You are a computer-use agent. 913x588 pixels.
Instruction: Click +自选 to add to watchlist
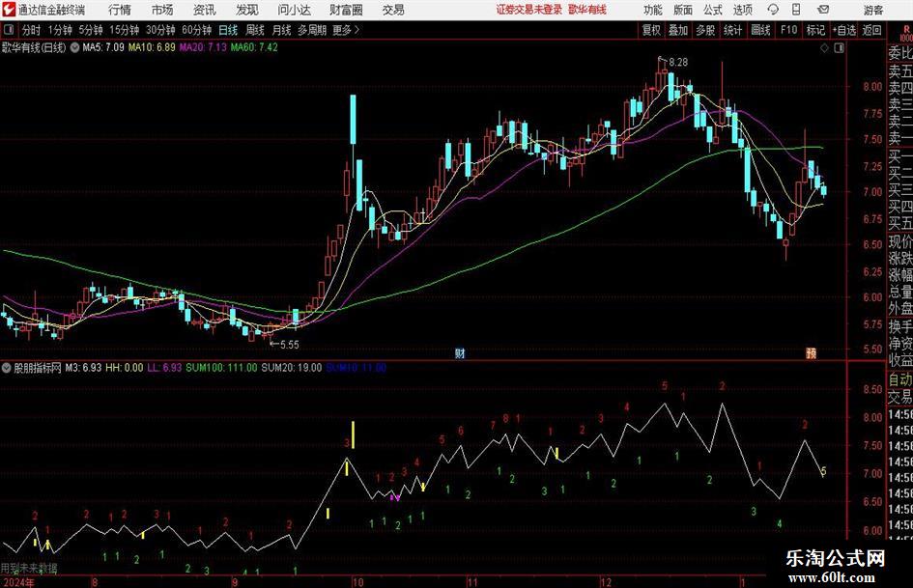(843, 30)
